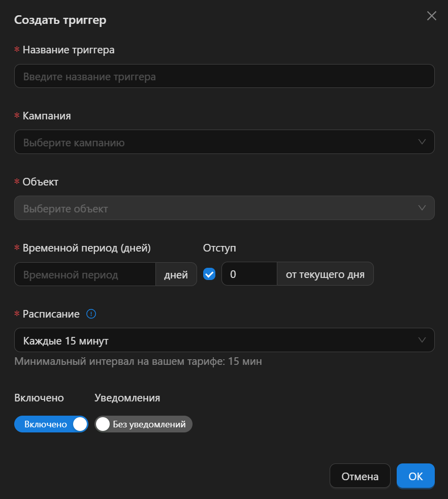Screen dimensions: 448x499
Task: Click the дней unit addon label
Action: coord(176,274)
